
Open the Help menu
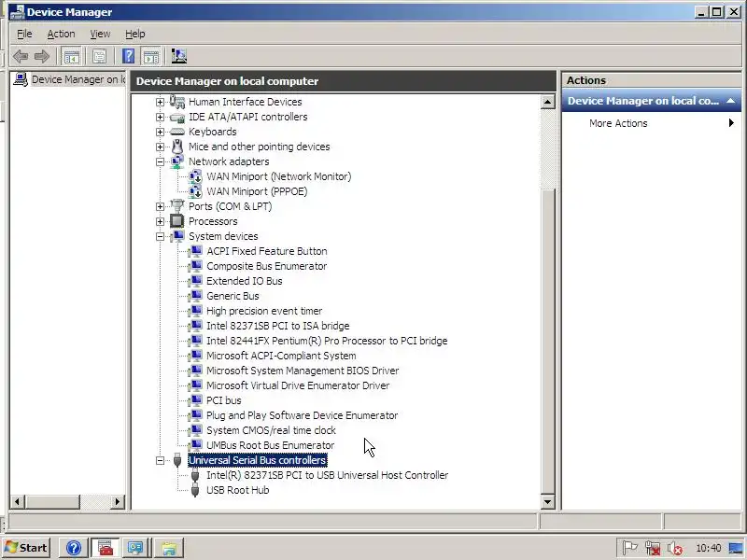click(x=135, y=34)
